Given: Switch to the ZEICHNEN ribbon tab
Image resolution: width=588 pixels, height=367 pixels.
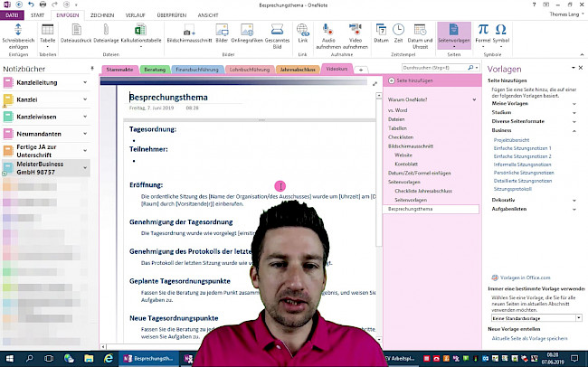Looking at the screenshot, I should click(x=102, y=14).
